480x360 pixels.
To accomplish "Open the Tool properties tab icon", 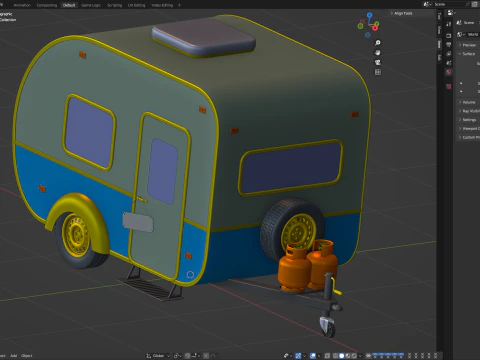I will (449, 24).
